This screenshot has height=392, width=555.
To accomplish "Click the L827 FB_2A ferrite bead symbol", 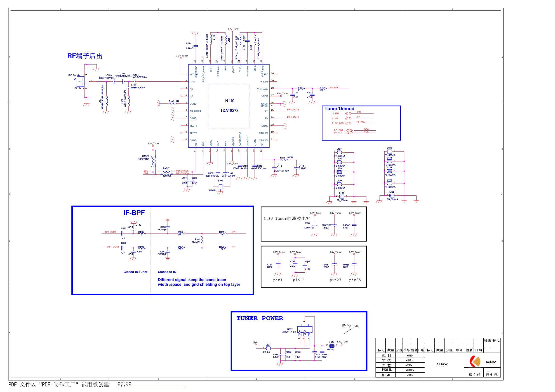I will 268,348.
